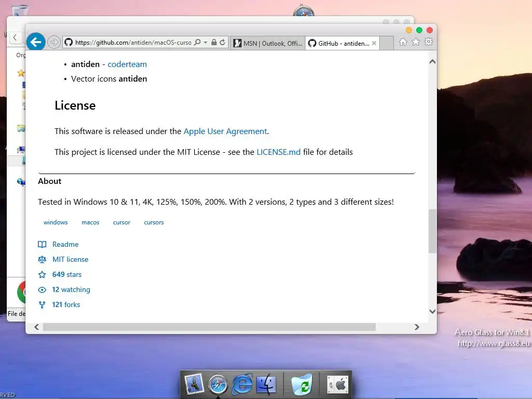
Task: Click the cursors topic tag
Action: [154, 222]
